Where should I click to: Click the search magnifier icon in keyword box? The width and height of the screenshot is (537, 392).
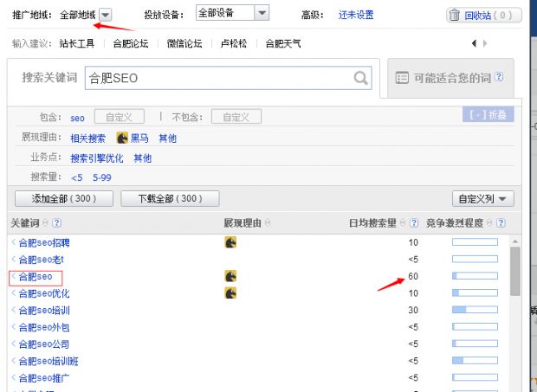(360, 78)
